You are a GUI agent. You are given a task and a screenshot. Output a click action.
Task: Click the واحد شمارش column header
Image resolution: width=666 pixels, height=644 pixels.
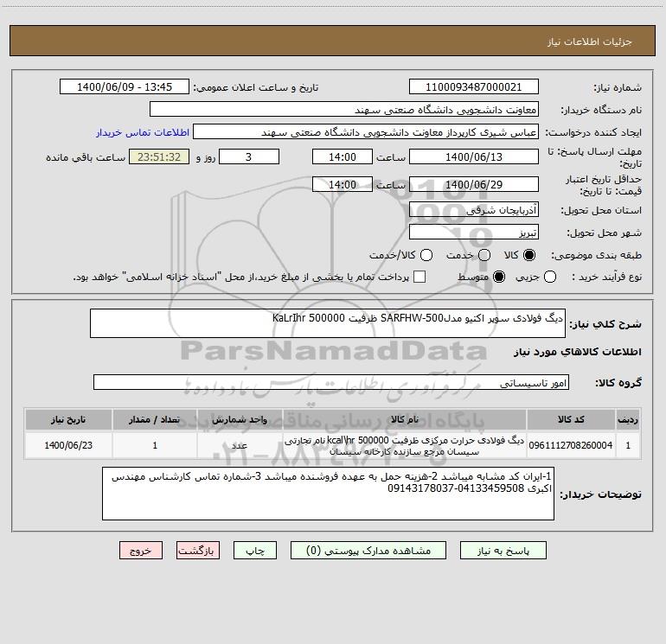pos(240,420)
